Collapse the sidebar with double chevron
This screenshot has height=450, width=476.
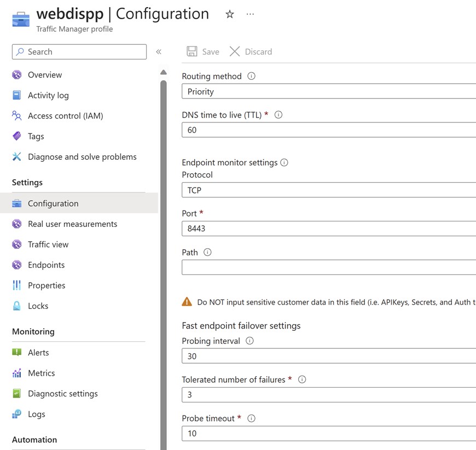coord(159,52)
